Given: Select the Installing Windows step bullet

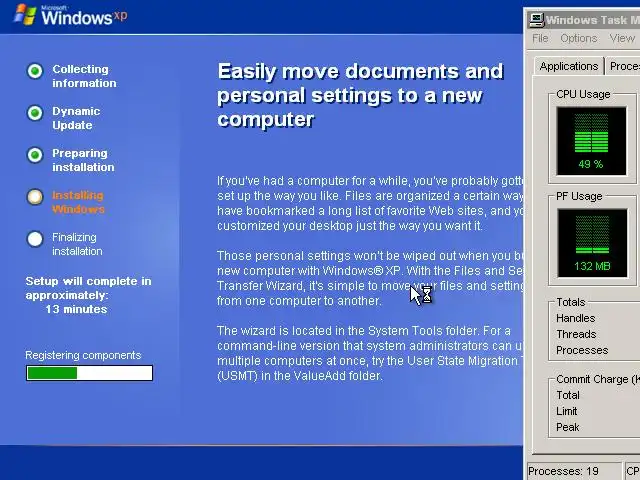Looking at the screenshot, I should (35, 197).
